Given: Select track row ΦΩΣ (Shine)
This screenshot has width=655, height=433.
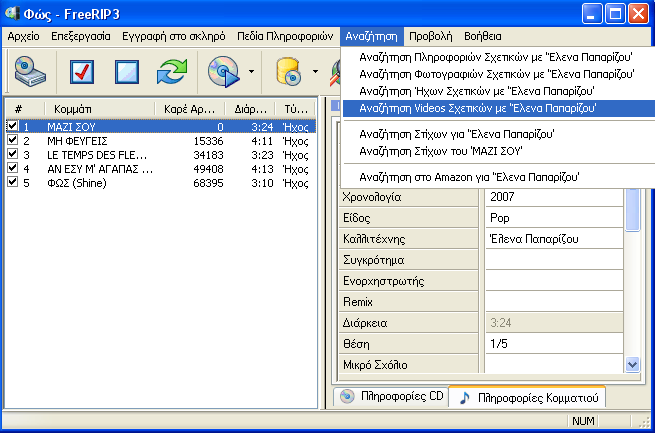Looking at the screenshot, I should [160, 183].
